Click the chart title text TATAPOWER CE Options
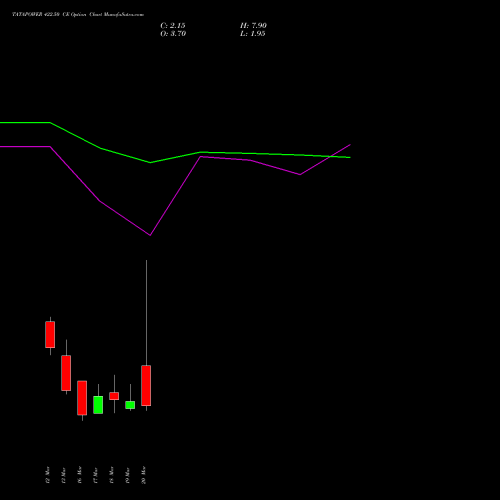 (78, 15)
